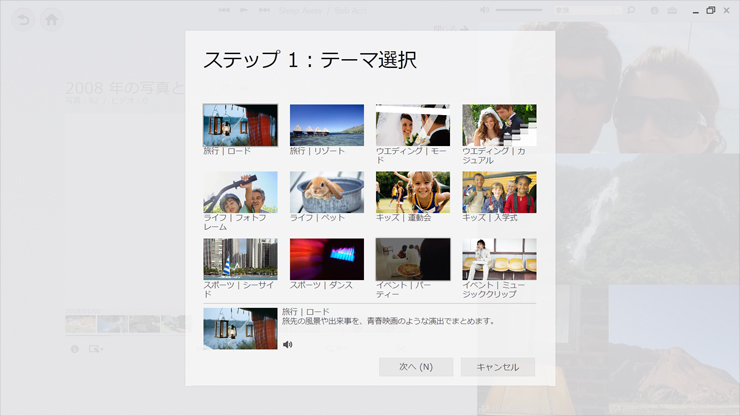The width and height of the screenshot is (740, 416).
Task: Select the キッズ | 入学式 theme
Action: click(499, 192)
